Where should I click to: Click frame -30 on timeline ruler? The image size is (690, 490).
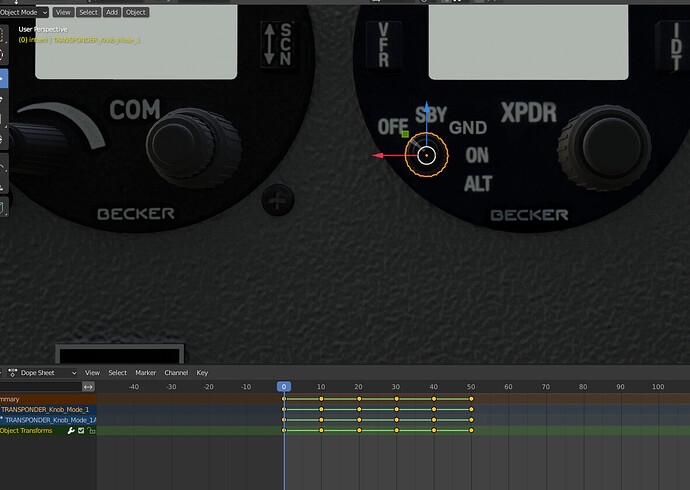tap(171, 387)
